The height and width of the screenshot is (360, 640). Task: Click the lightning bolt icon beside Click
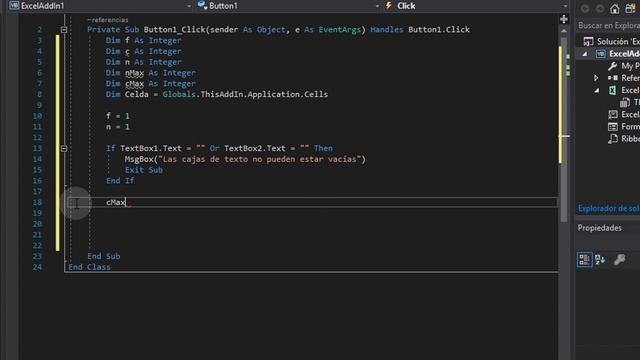click(x=389, y=5)
